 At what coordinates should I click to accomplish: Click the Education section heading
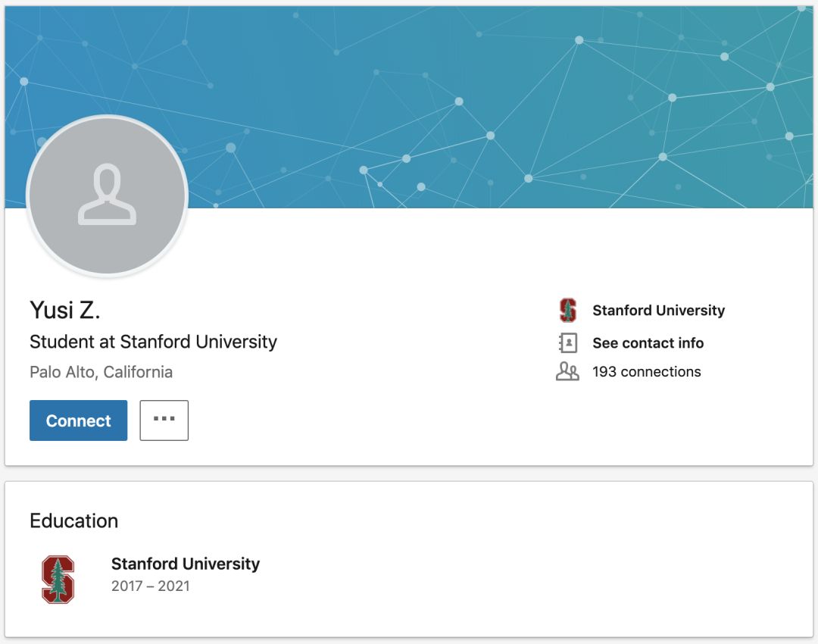[74, 521]
